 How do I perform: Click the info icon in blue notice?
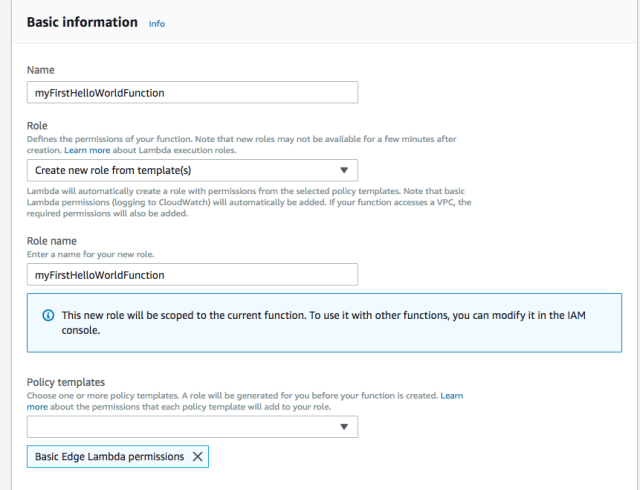tap(48, 315)
